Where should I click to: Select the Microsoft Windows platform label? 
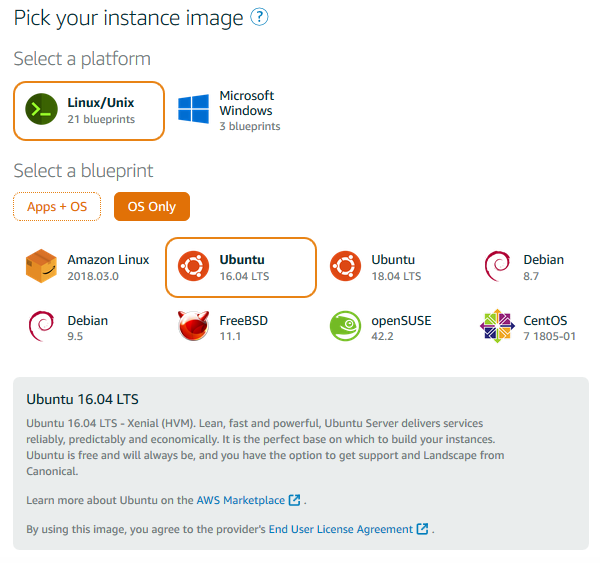247,103
